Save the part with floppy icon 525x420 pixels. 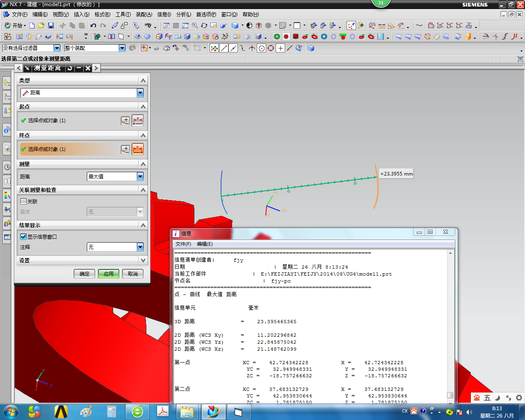51,25
